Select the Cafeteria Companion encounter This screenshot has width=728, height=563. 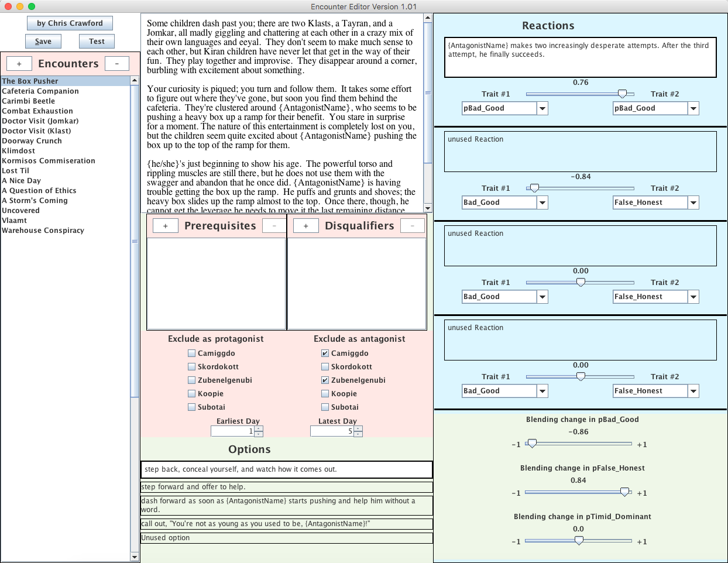pos(40,91)
